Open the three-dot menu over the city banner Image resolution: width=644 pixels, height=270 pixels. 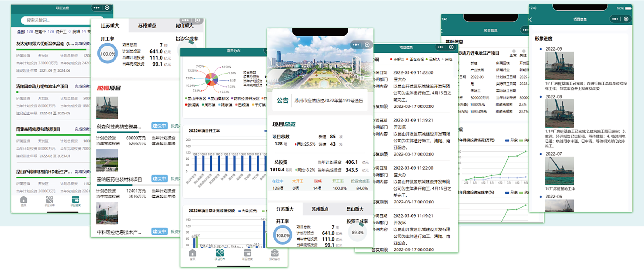pyautogui.click(x=356, y=45)
